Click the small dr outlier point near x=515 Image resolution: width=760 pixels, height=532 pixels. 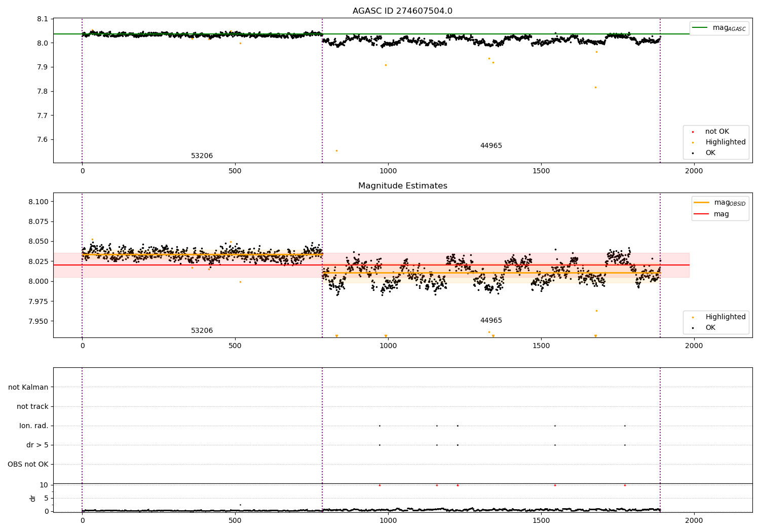coord(240,505)
